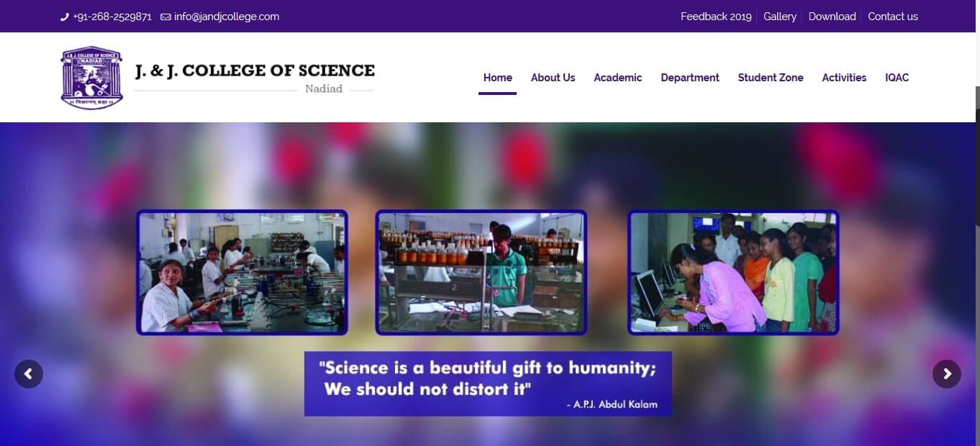Go to the Home tab
Image resolution: width=980 pixels, height=446 pixels.
coord(498,78)
